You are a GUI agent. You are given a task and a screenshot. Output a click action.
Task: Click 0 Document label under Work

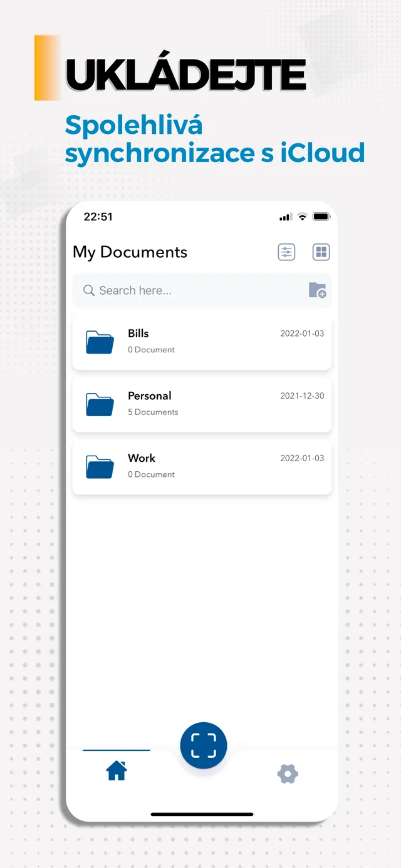point(151,474)
